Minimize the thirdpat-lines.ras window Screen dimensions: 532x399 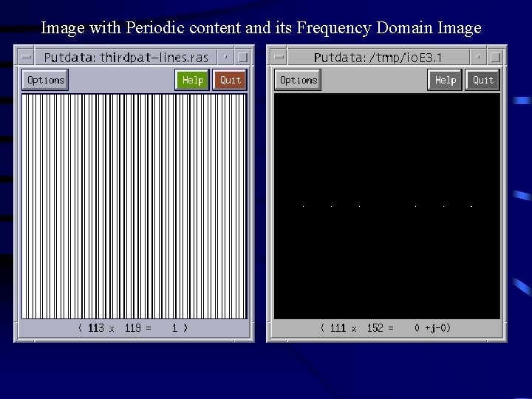coord(225,57)
